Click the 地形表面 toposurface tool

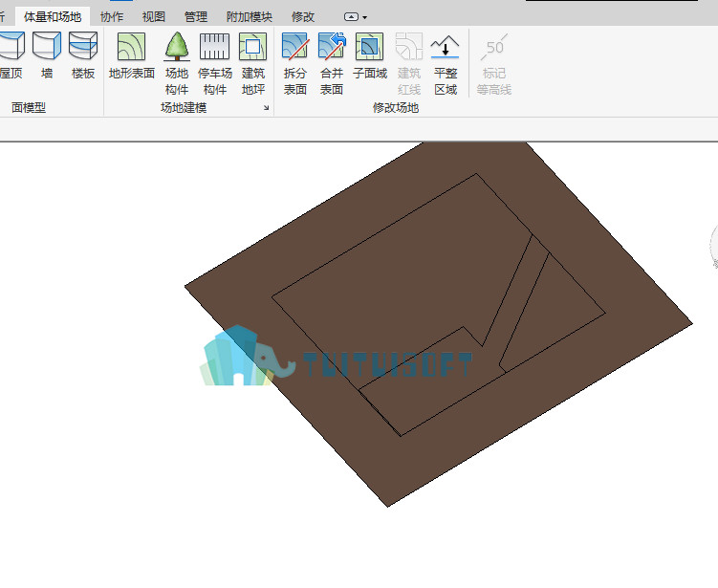pyautogui.click(x=131, y=54)
